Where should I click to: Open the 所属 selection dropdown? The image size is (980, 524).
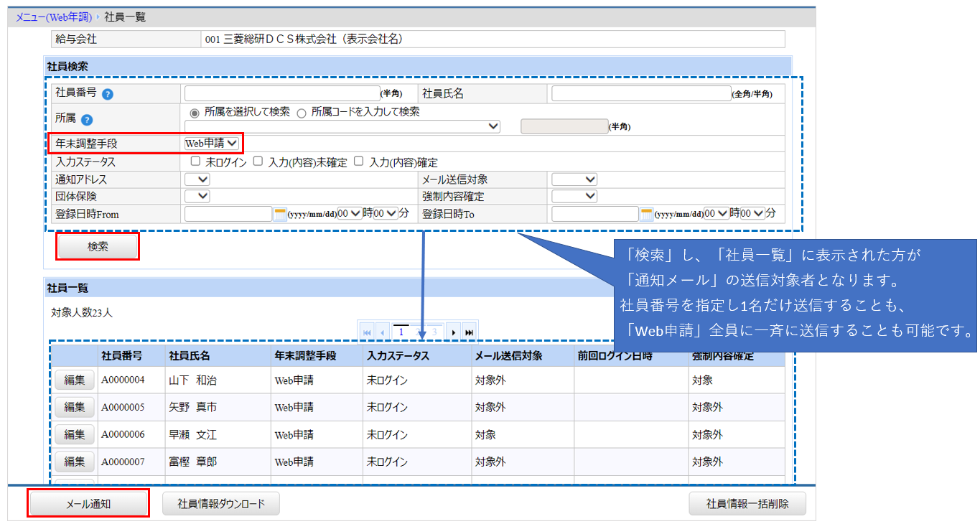click(x=342, y=126)
